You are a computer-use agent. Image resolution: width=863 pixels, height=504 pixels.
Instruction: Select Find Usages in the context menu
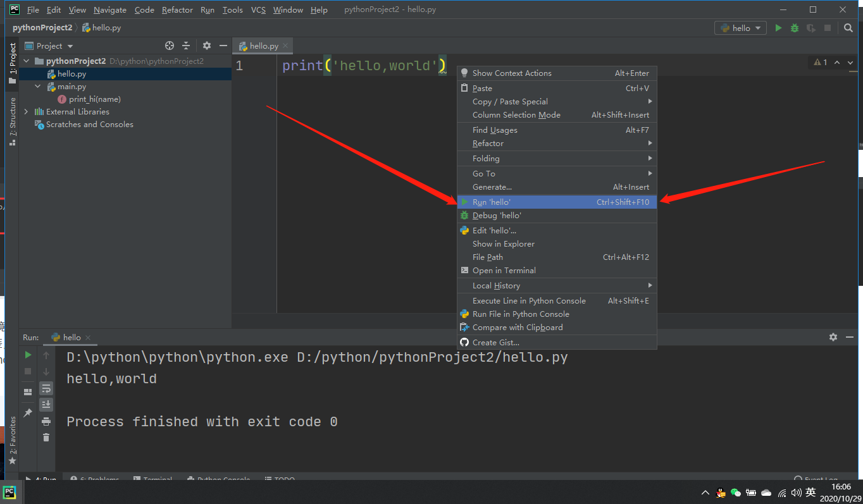[x=557, y=130]
